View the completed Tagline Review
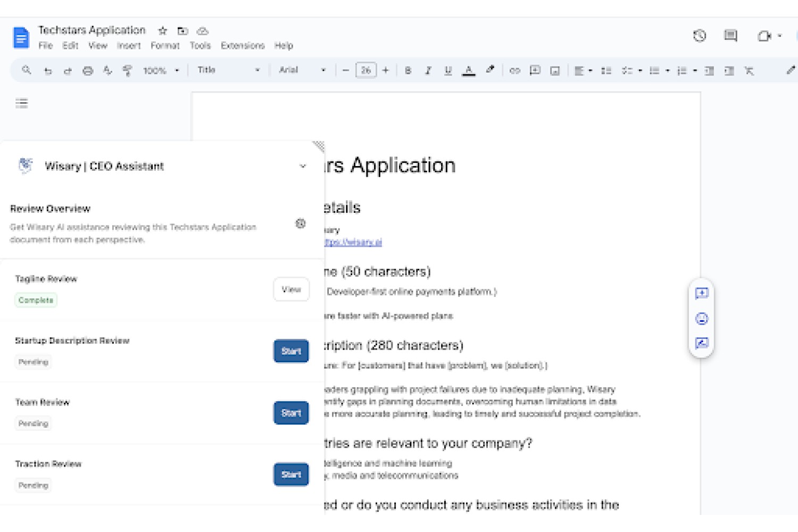Viewport: 798px width, 532px height. click(291, 289)
